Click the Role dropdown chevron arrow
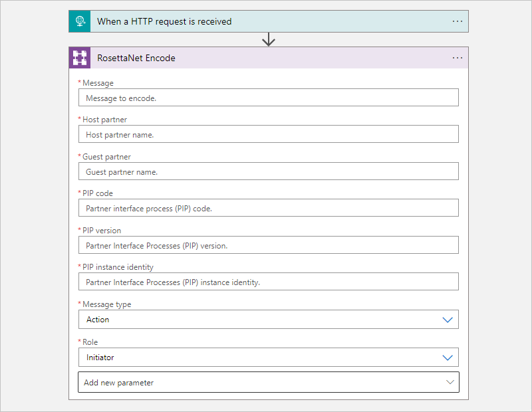 click(448, 358)
